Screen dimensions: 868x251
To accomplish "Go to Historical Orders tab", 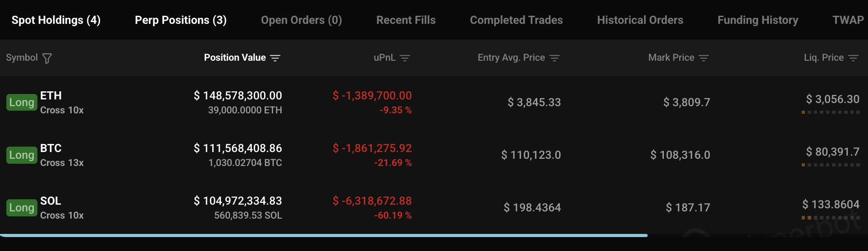I will pos(640,20).
